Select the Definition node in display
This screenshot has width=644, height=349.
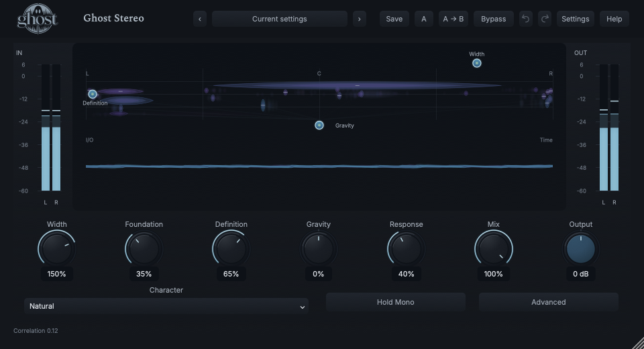[x=93, y=94]
